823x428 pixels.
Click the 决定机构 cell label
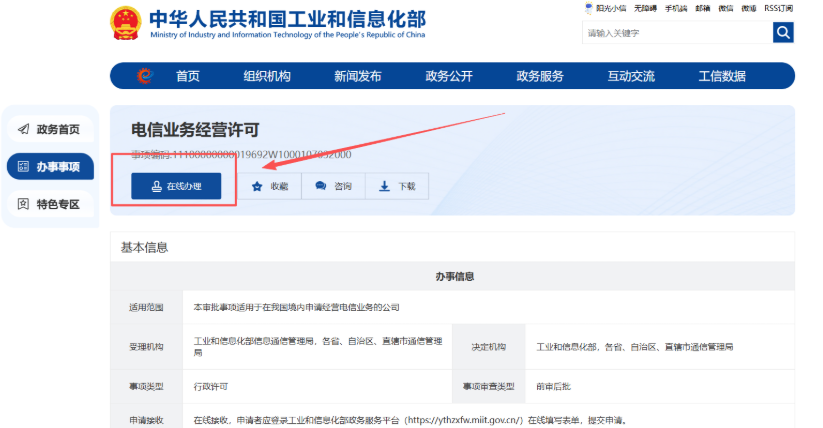[489, 347]
